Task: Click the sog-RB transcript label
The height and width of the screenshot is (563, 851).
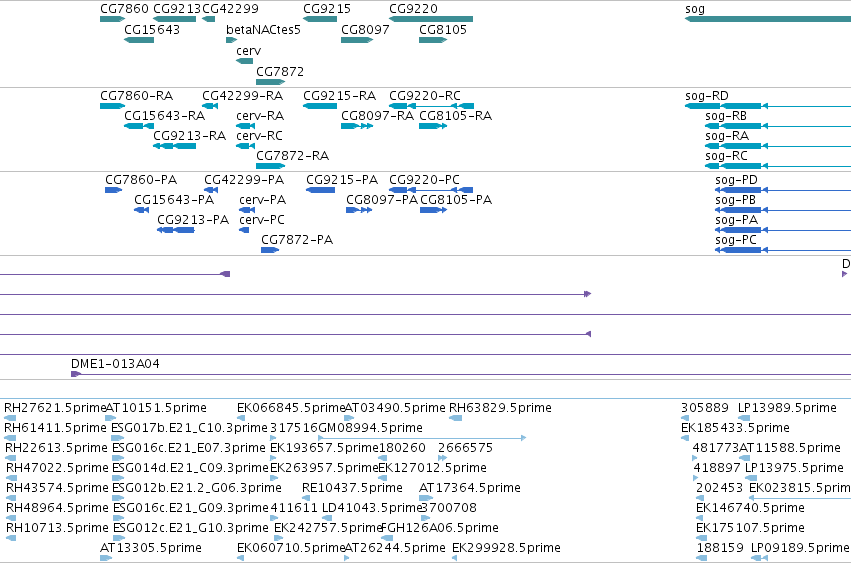Action: (726, 116)
